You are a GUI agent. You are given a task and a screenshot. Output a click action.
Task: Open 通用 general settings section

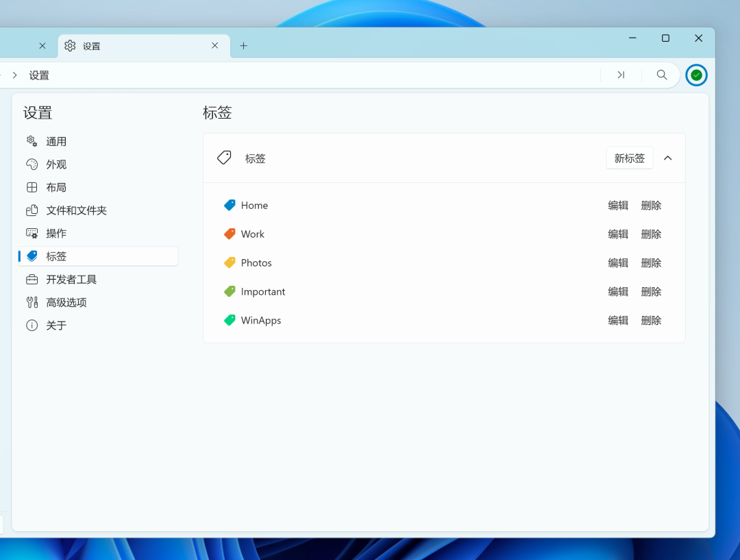[98, 141]
